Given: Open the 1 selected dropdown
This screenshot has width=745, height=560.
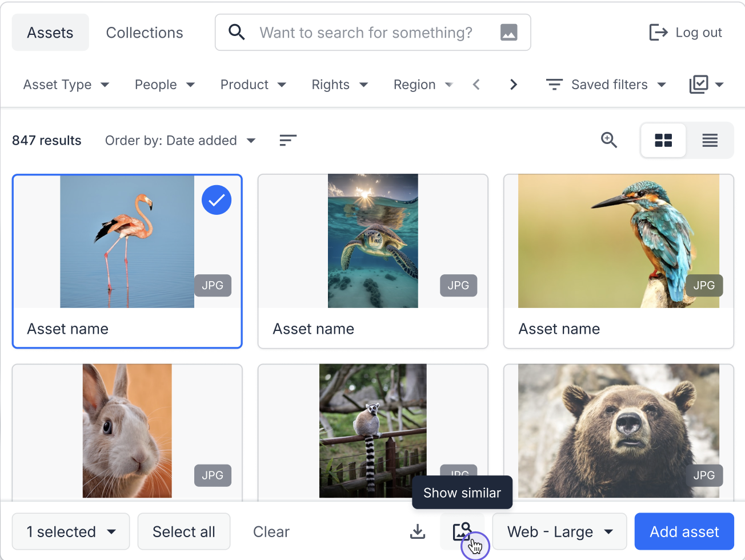Looking at the screenshot, I should click(71, 531).
